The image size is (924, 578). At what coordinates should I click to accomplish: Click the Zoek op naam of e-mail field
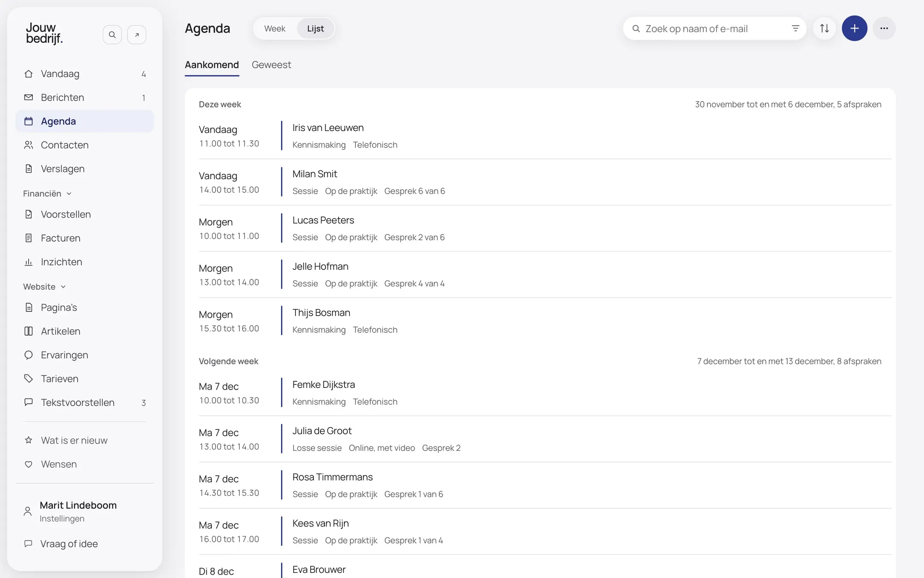(714, 28)
